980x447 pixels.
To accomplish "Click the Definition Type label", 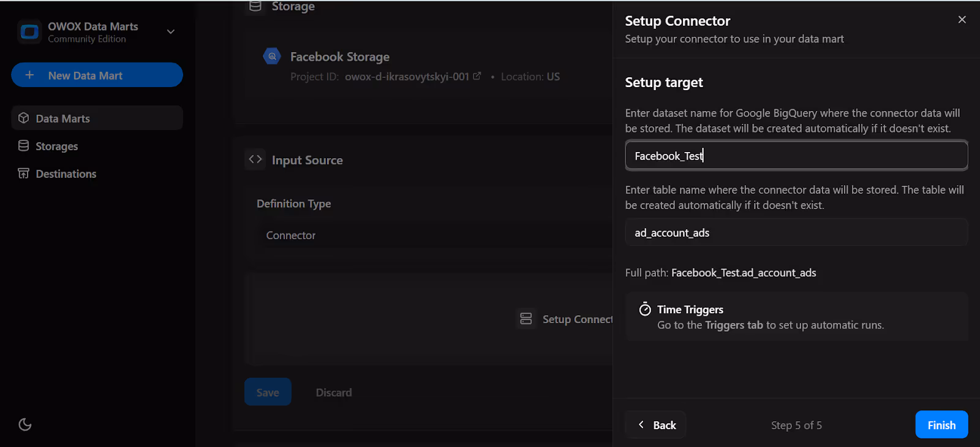I will 294,204.
